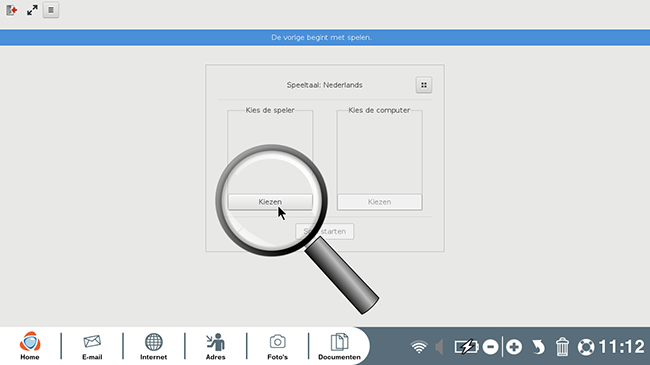Zoom out with the minus icon
Viewport: 650px width, 365px height.
pyautogui.click(x=491, y=347)
